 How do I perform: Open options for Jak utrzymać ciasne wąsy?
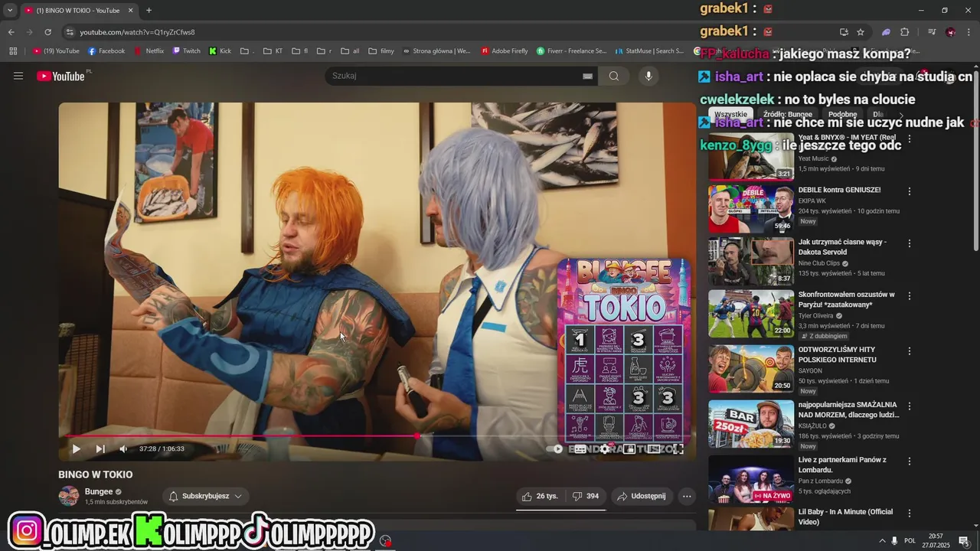tap(910, 243)
